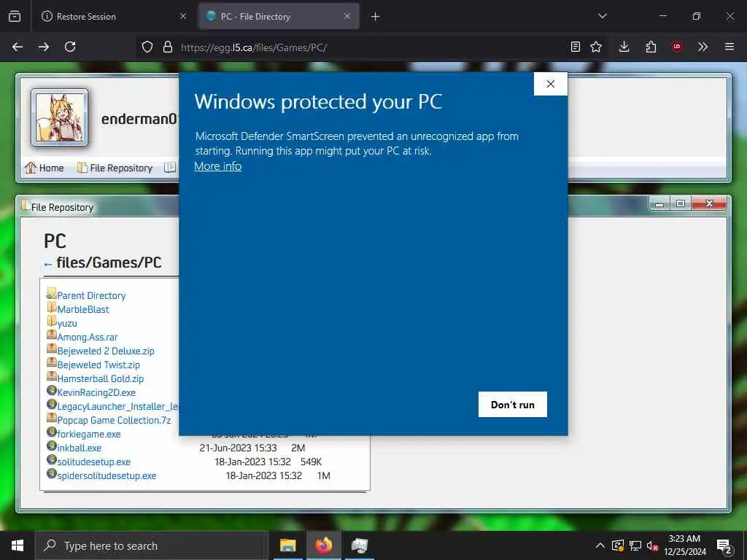The height and width of the screenshot is (560, 747).
Task: Download inkball.exe
Action: (79, 448)
